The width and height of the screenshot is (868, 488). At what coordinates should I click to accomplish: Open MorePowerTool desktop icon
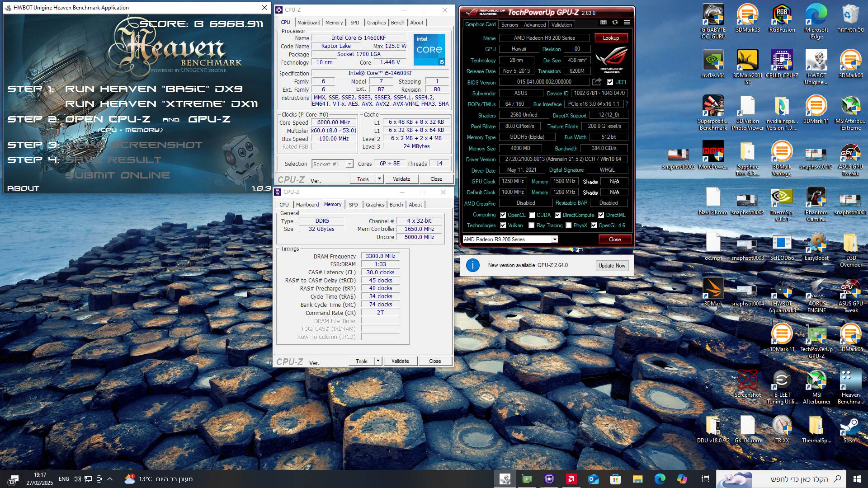pos(713,155)
